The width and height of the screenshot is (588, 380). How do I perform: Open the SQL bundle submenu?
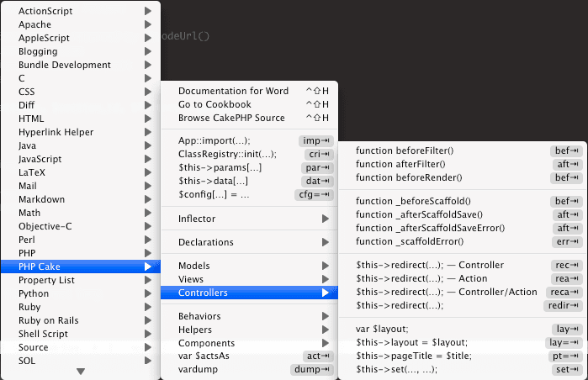81,361
